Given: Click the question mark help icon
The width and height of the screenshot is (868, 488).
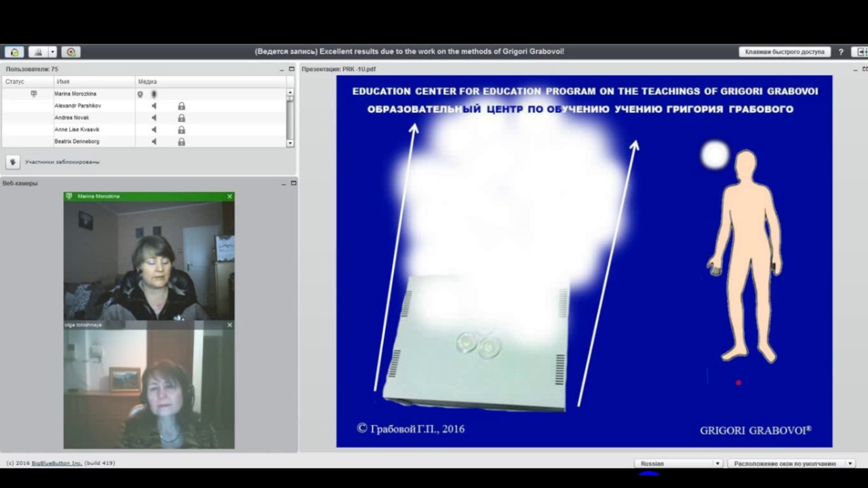Looking at the screenshot, I should pyautogui.click(x=841, y=52).
